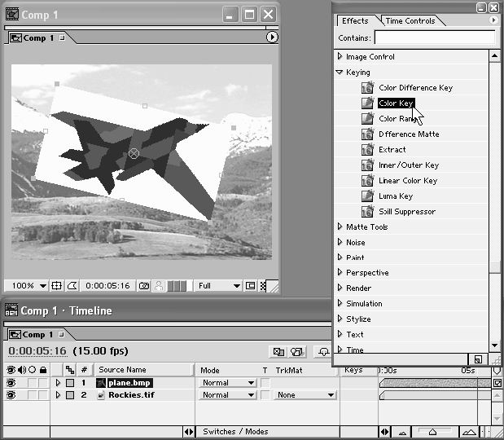Open the Mode dropdown for plane.bmp
Viewport: 504px width, 440px height.
point(227,383)
